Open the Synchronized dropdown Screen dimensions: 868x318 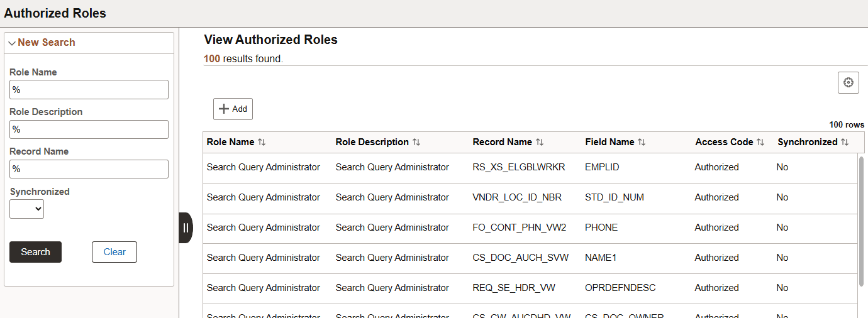point(26,209)
